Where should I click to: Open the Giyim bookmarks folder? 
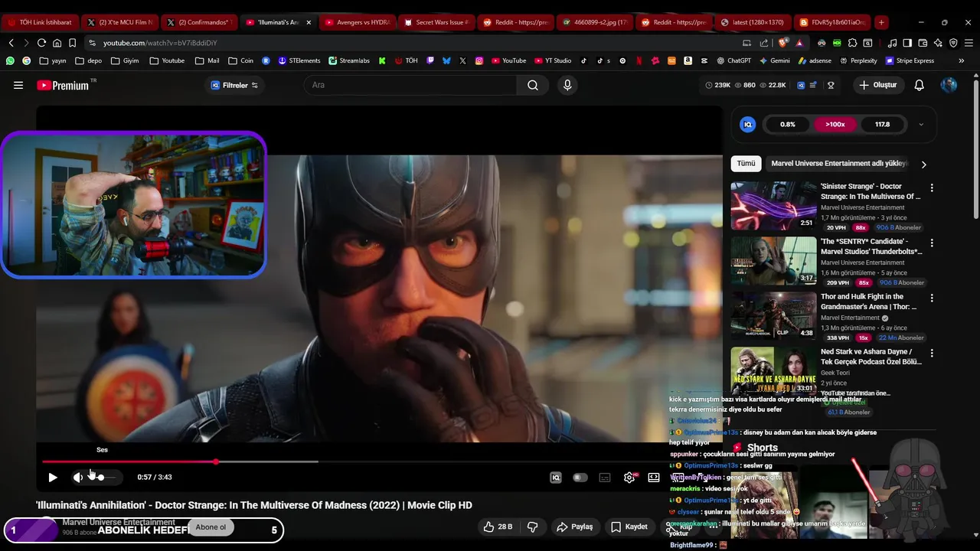tap(125, 60)
